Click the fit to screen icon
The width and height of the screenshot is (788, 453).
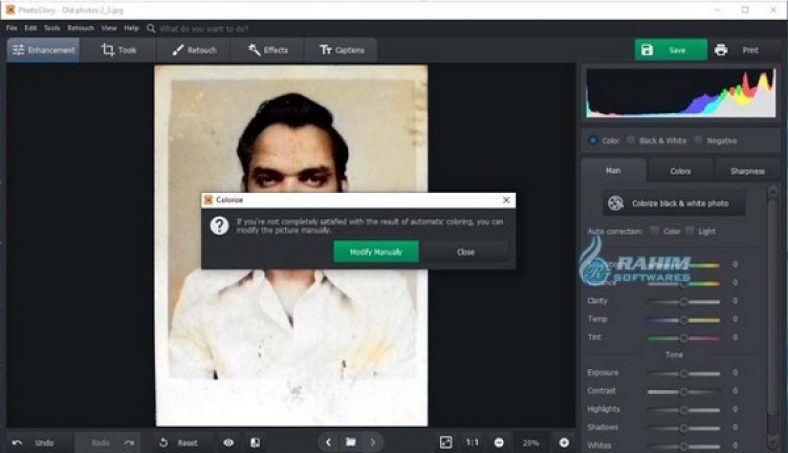coord(446,442)
